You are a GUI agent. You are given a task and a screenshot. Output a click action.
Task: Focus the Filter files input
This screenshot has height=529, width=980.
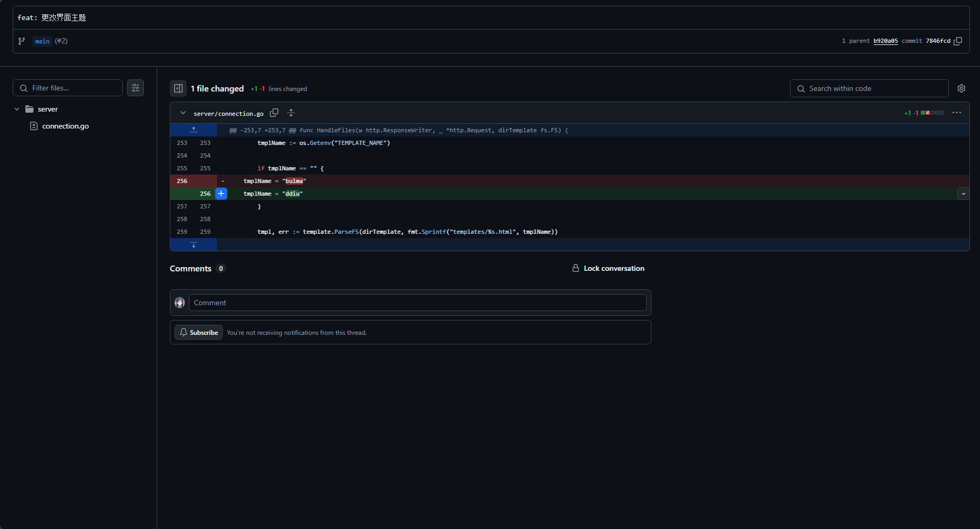click(x=68, y=88)
